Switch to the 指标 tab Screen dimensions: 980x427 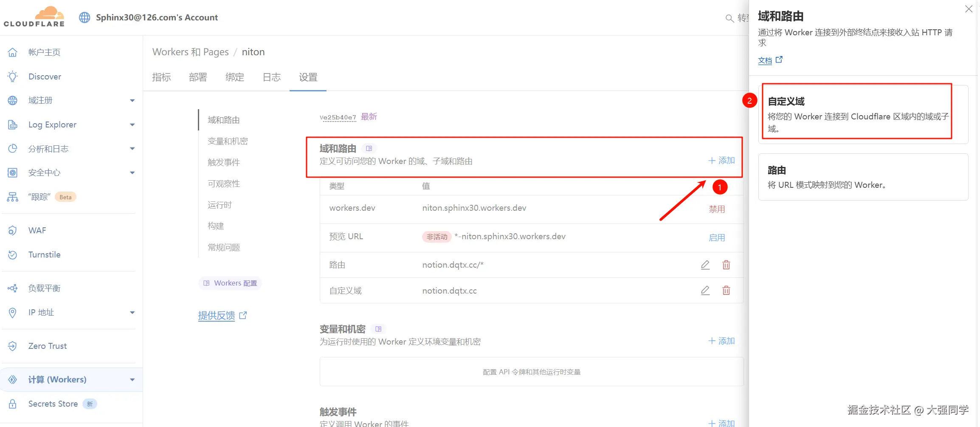coord(161,77)
